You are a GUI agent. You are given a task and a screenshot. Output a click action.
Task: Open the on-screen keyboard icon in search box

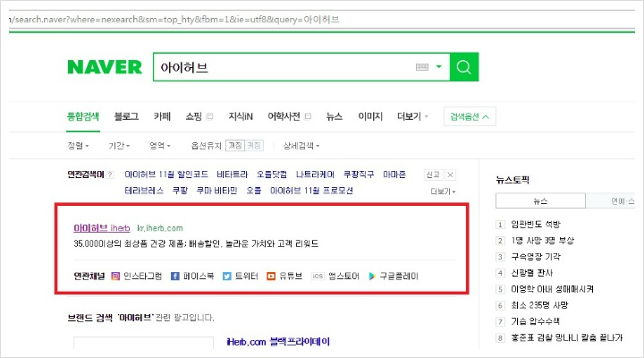422,67
